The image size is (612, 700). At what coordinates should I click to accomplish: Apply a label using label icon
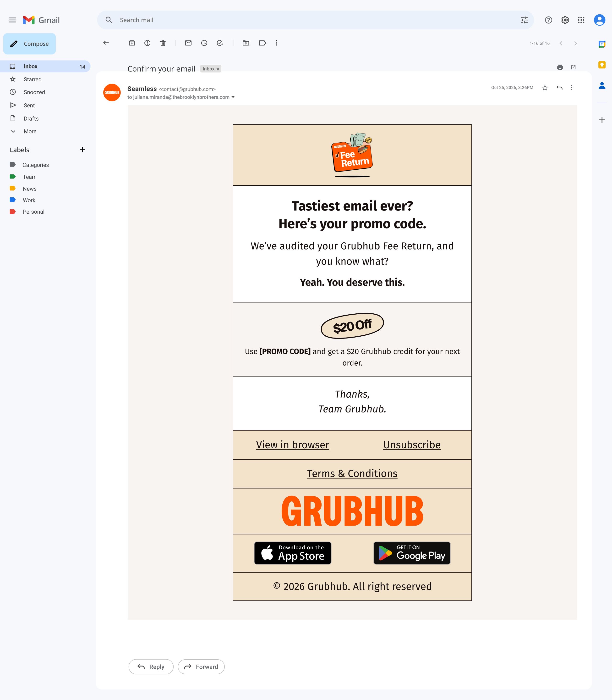[262, 43]
